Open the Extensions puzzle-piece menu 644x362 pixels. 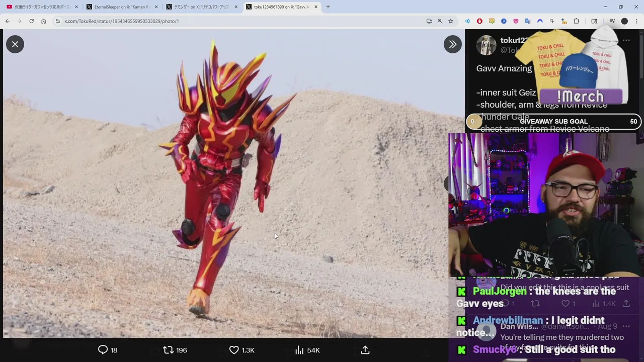tap(577, 21)
